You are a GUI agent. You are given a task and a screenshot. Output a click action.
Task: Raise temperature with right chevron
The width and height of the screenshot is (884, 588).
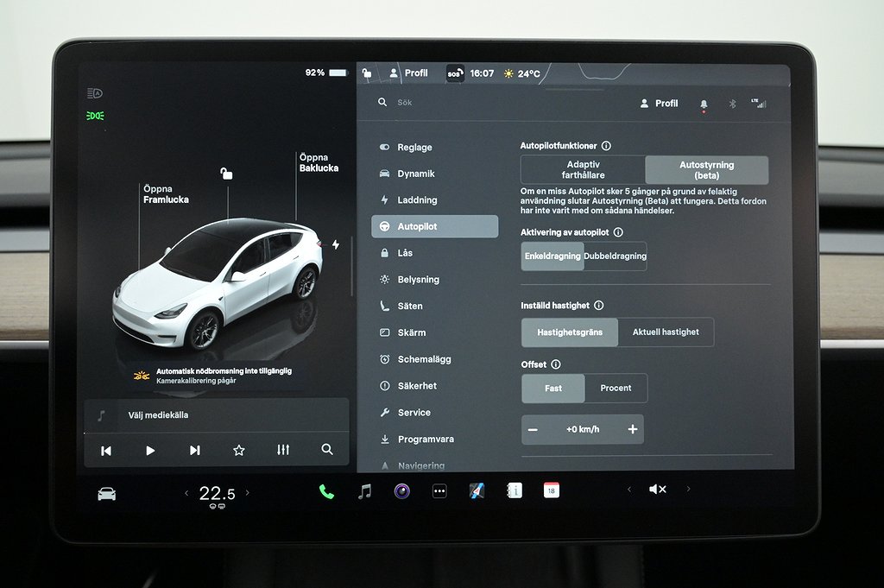coord(248,493)
